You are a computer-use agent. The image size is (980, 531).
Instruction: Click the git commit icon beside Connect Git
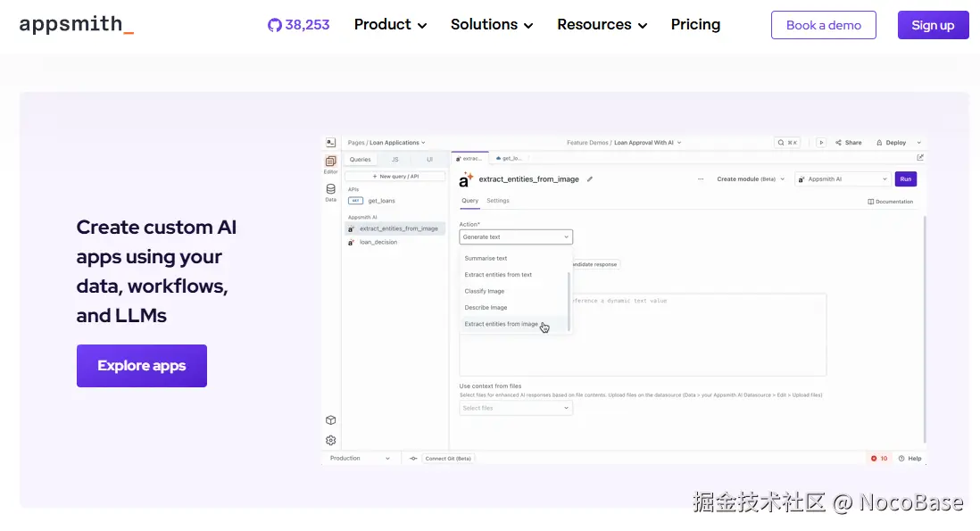point(413,459)
